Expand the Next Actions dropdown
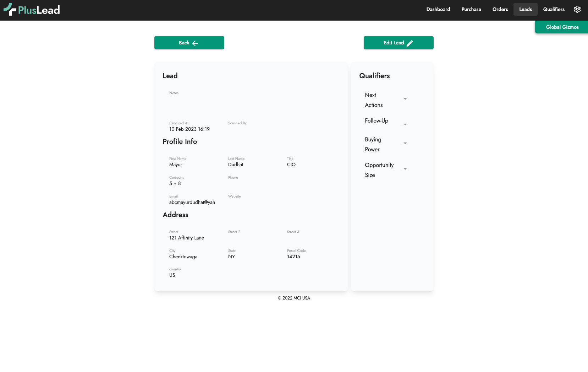588x372 pixels. [405, 99]
